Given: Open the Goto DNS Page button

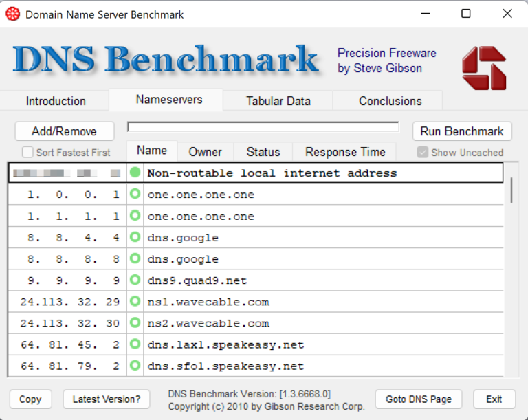Looking at the screenshot, I should [419, 399].
